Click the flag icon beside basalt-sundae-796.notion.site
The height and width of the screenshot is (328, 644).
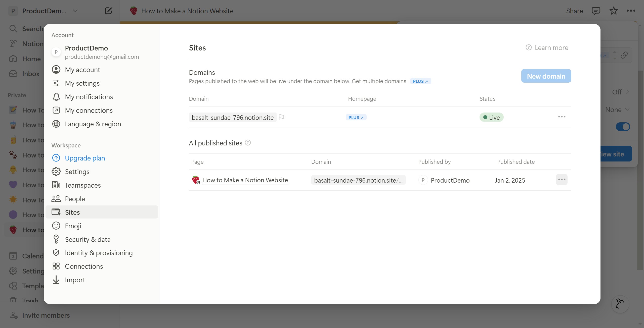coord(281,117)
